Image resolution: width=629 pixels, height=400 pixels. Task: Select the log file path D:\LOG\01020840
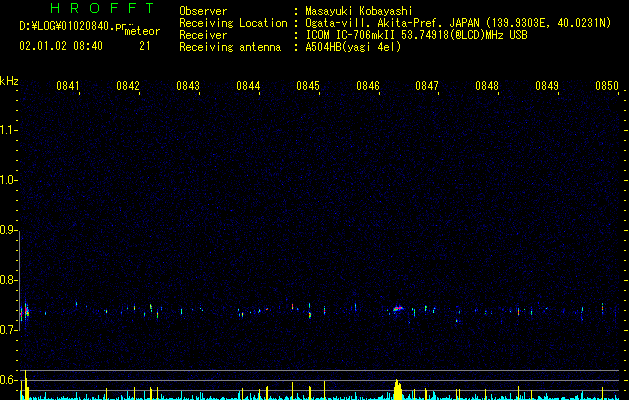point(72,26)
